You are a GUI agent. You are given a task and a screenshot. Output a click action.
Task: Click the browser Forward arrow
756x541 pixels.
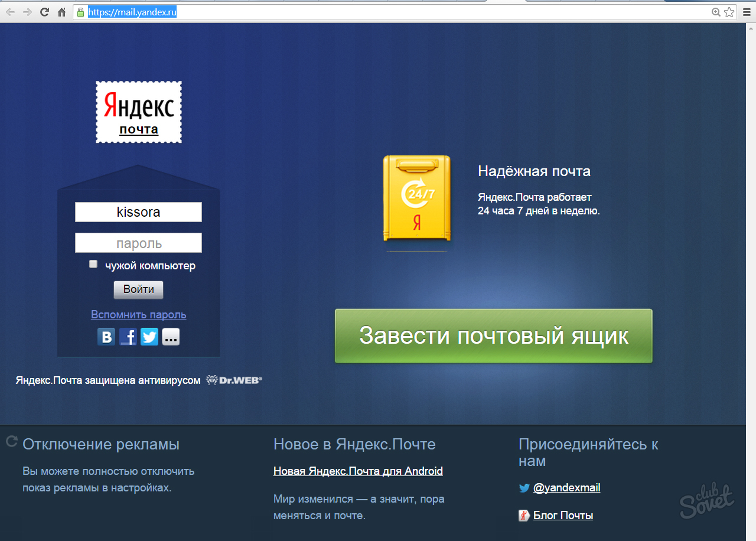pyautogui.click(x=27, y=12)
